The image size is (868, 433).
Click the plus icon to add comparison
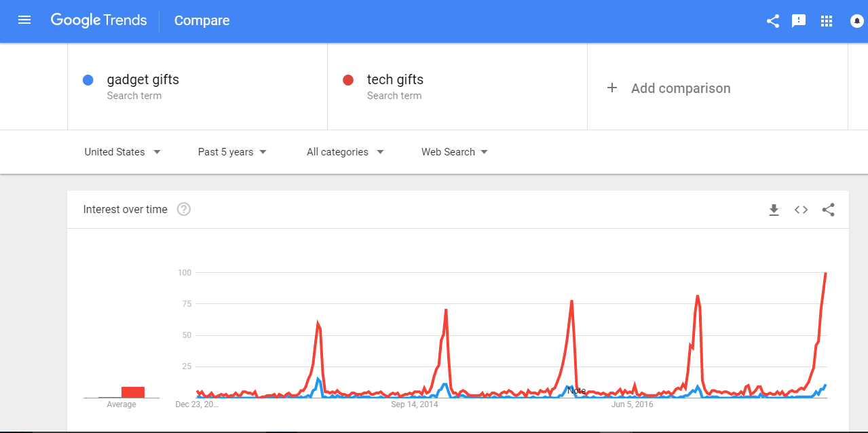[x=611, y=88]
